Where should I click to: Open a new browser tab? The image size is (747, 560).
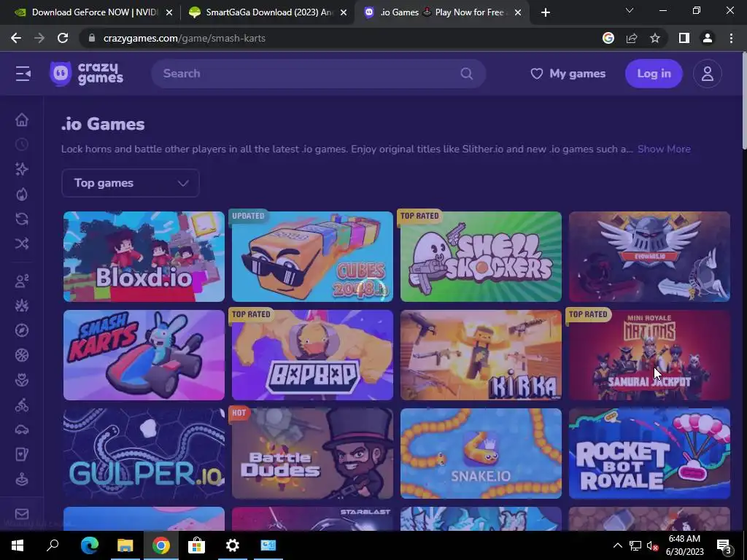(x=546, y=12)
